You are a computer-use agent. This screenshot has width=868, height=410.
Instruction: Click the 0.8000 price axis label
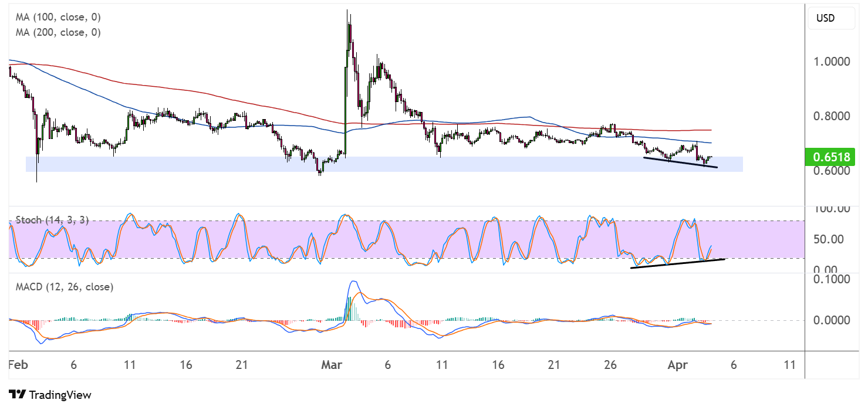[832, 116]
